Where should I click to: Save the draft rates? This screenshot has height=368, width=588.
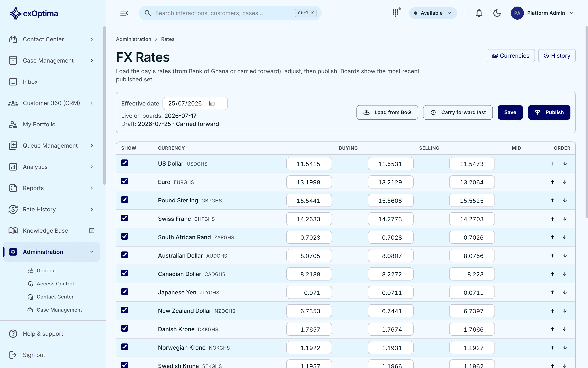pyautogui.click(x=510, y=112)
